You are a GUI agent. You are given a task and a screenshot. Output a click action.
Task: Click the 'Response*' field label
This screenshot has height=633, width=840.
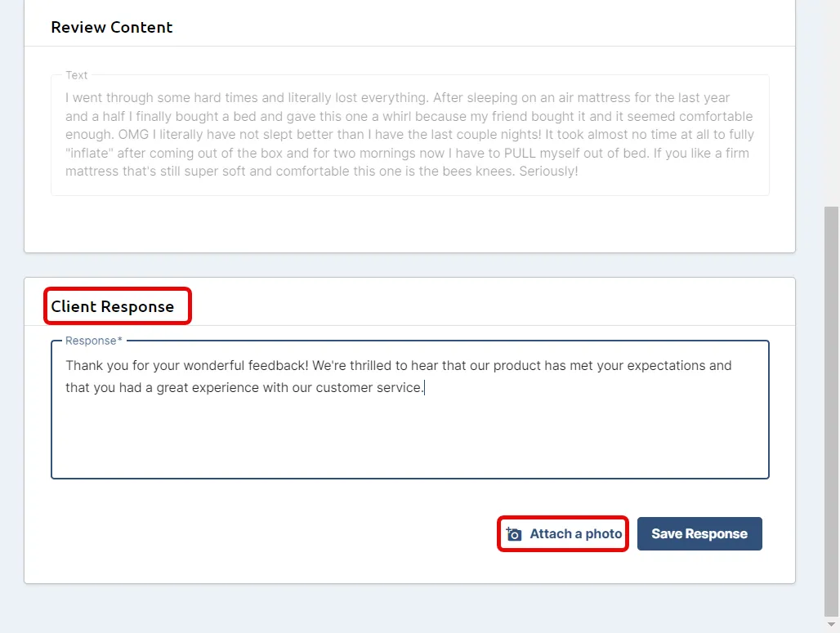[94, 341]
